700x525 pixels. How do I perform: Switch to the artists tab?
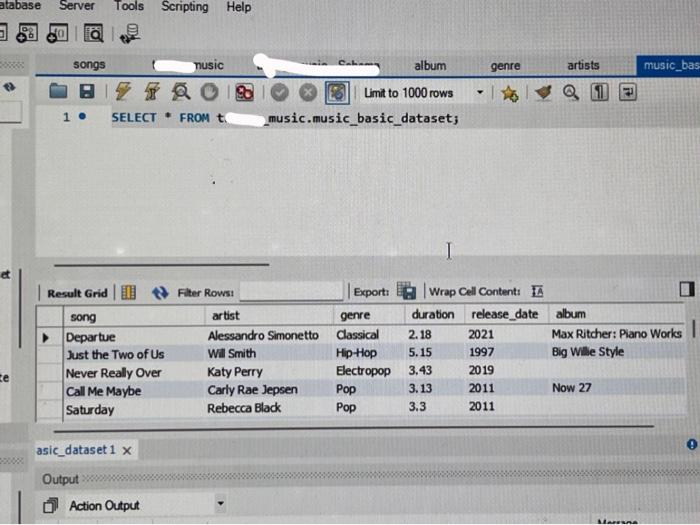(x=583, y=65)
